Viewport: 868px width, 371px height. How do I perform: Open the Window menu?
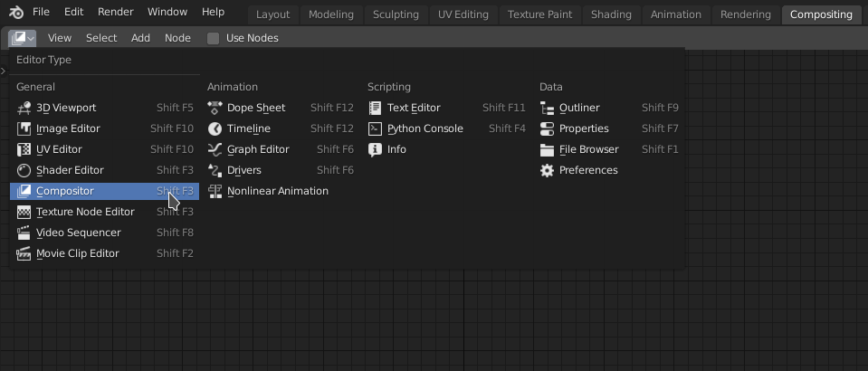(167, 12)
